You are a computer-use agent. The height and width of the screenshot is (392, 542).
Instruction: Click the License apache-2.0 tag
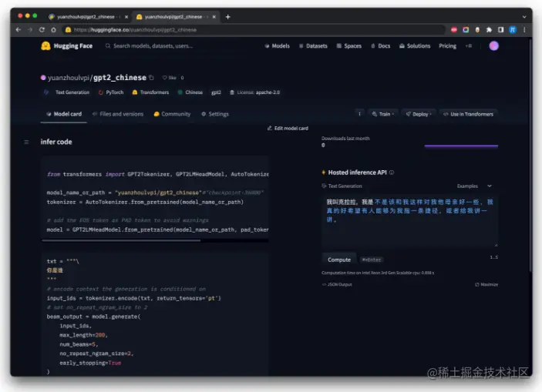pos(254,92)
